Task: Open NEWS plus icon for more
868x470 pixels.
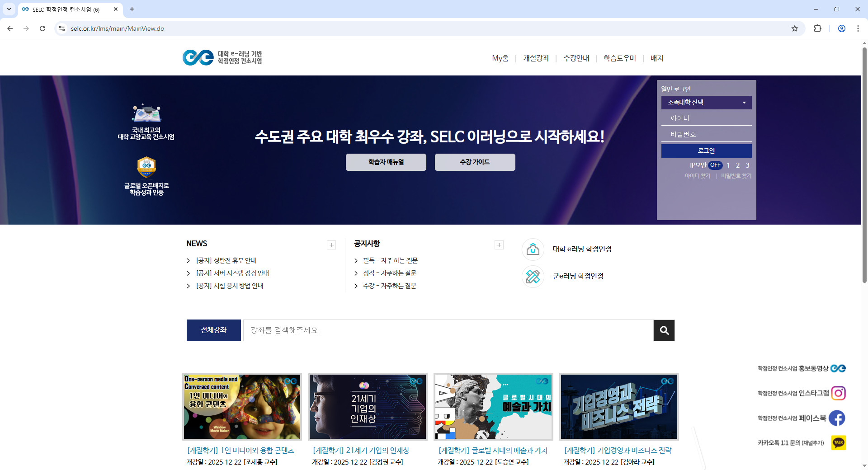Action: 331,245
